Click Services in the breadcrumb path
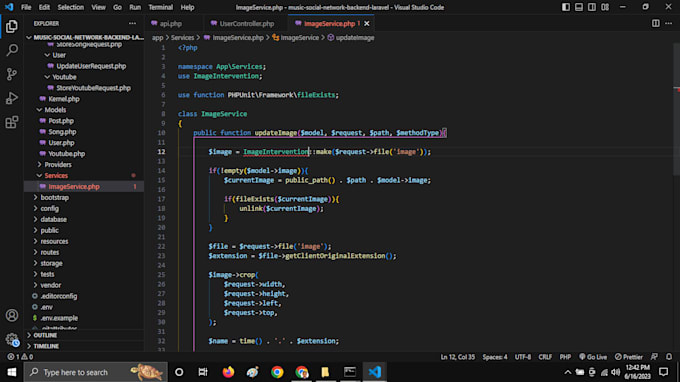680x382 pixels. (182, 38)
